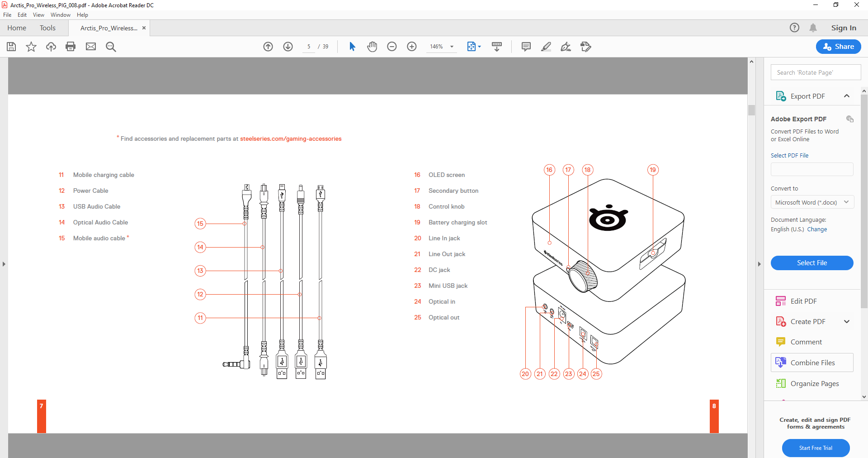Open Convert to Microsoft Word dropdown
868x458 pixels.
(812, 202)
